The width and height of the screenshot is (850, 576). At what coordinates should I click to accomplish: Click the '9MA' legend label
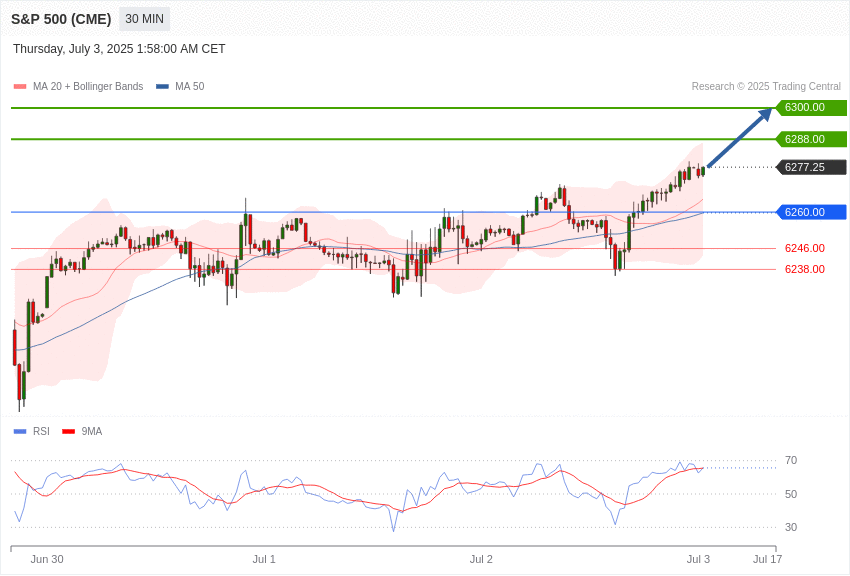(x=92, y=432)
